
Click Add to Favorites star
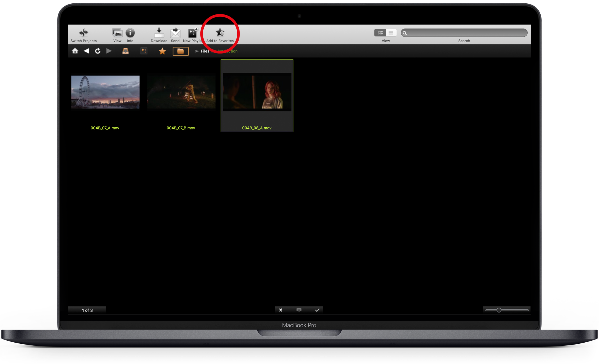[x=220, y=33]
